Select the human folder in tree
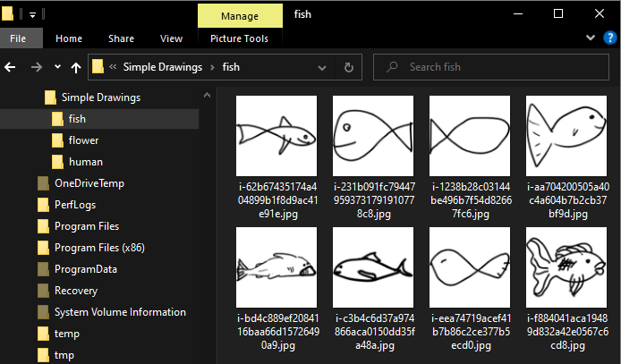The height and width of the screenshot is (364, 621). [85, 162]
